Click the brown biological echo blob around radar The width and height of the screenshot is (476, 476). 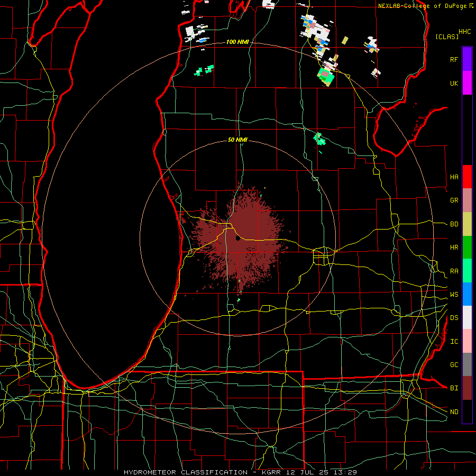click(x=239, y=239)
